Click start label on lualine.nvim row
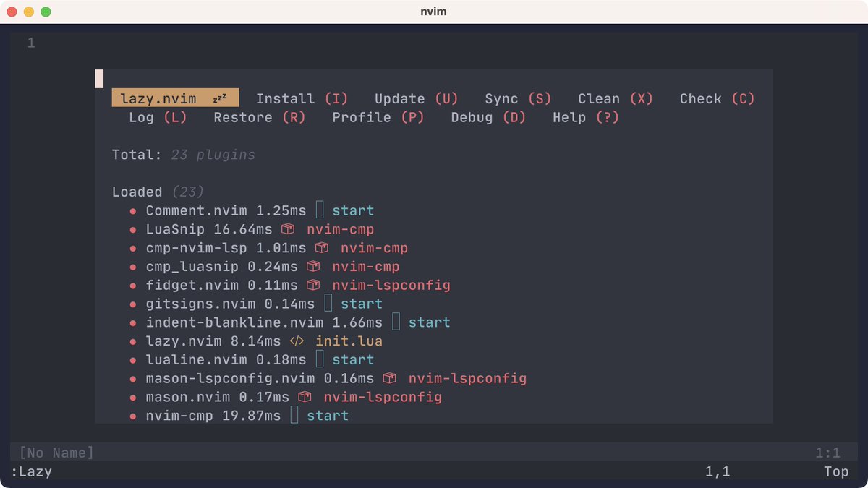The width and height of the screenshot is (868, 488). point(353,359)
